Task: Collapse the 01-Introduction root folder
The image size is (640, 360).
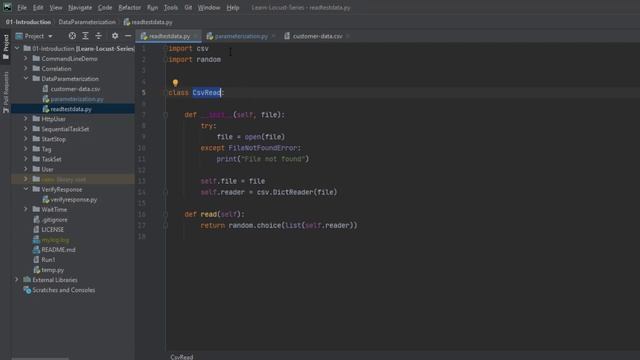Action: [17, 49]
